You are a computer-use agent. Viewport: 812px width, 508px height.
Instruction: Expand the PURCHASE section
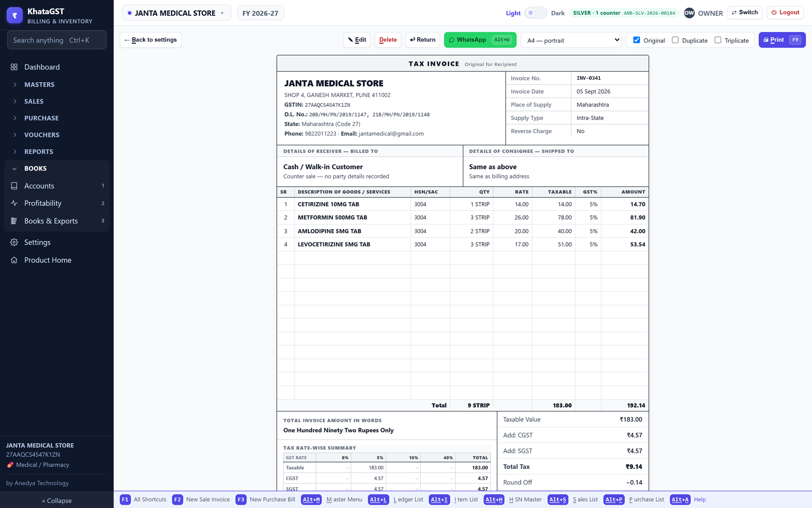(57, 118)
